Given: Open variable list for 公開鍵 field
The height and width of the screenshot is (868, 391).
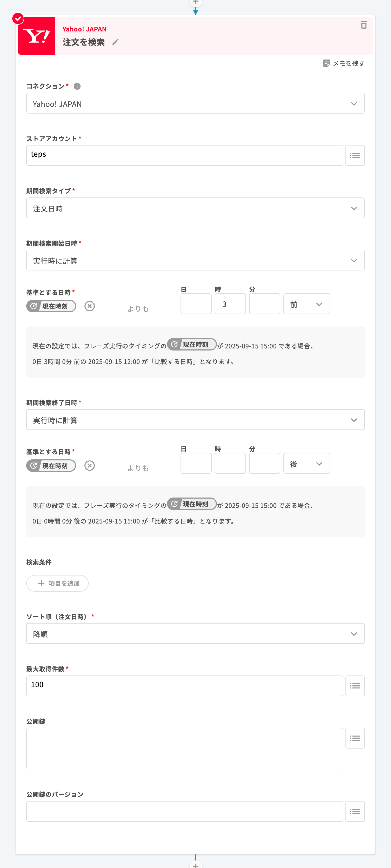Looking at the screenshot, I should [x=355, y=738].
